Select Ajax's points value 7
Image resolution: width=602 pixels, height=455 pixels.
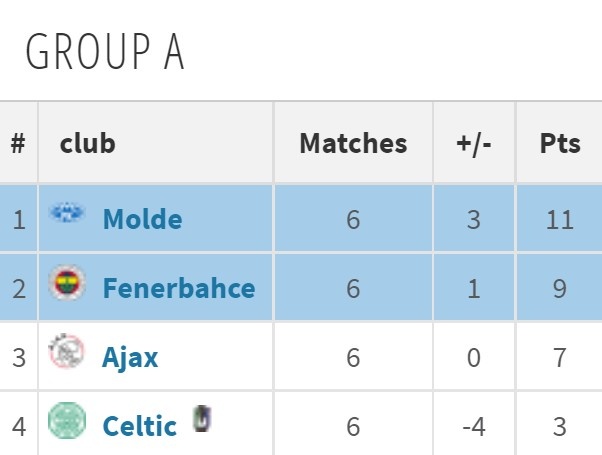559,357
